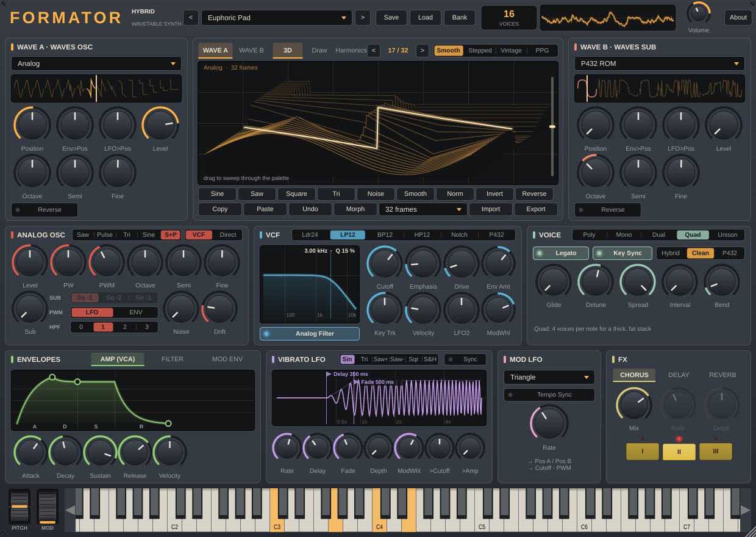Enable Vibrato LFO Sync
756x537 pixels.
click(465, 359)
